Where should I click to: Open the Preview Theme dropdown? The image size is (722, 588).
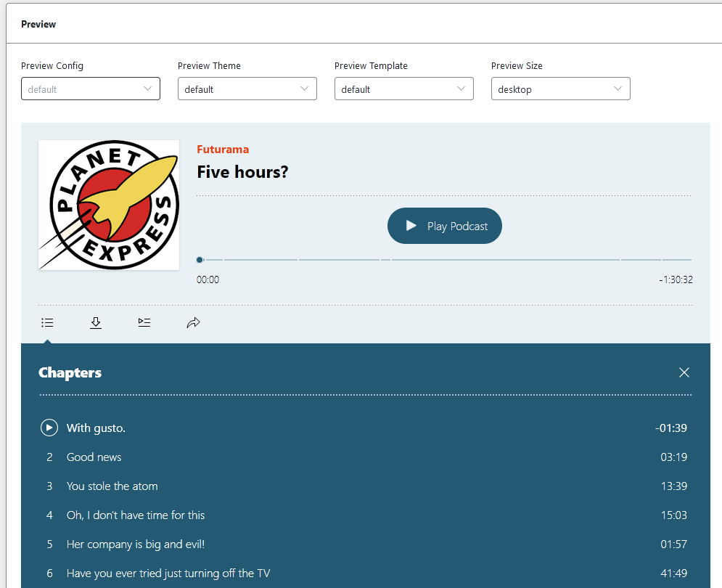pyautogui.click(x=247, y=89)
